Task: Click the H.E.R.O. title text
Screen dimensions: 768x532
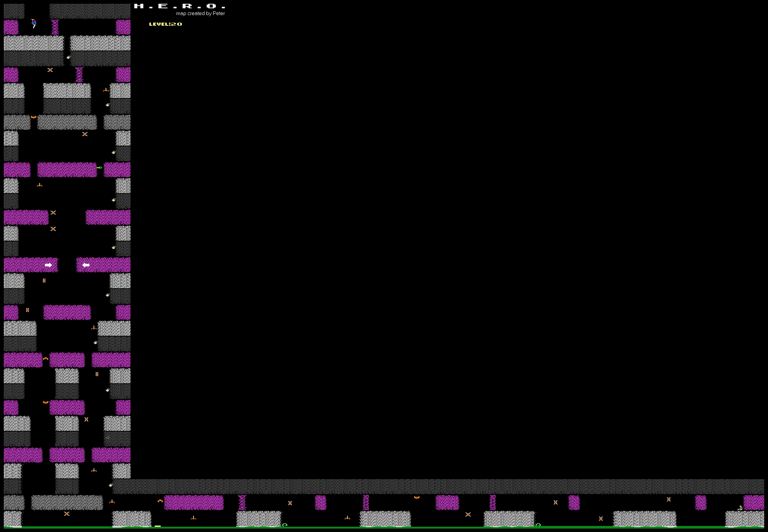Action: tap(180, 6)
